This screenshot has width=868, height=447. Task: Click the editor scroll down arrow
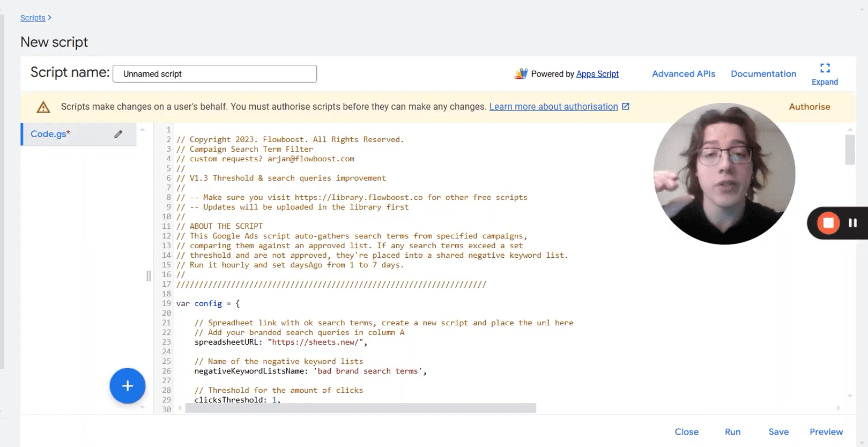tap(850, 396)
